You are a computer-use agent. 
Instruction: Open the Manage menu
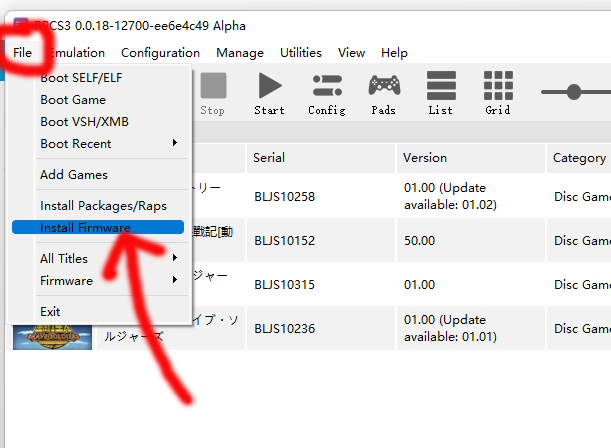pos(240,53)
